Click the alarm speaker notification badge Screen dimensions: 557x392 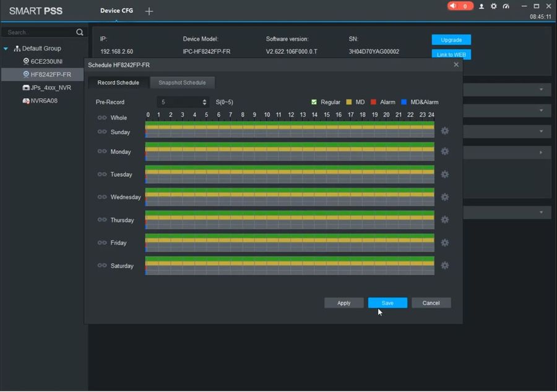(460, 6)
